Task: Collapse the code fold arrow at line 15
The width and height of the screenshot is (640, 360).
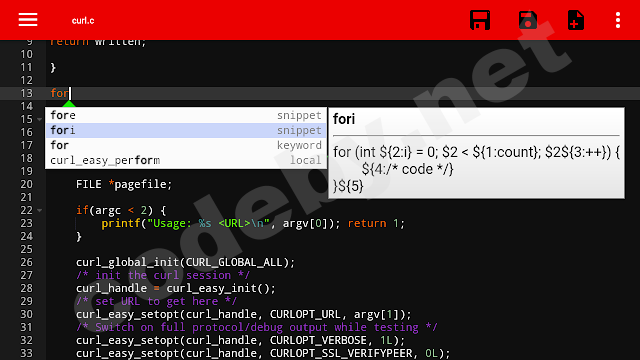Action: coord(40,119)
